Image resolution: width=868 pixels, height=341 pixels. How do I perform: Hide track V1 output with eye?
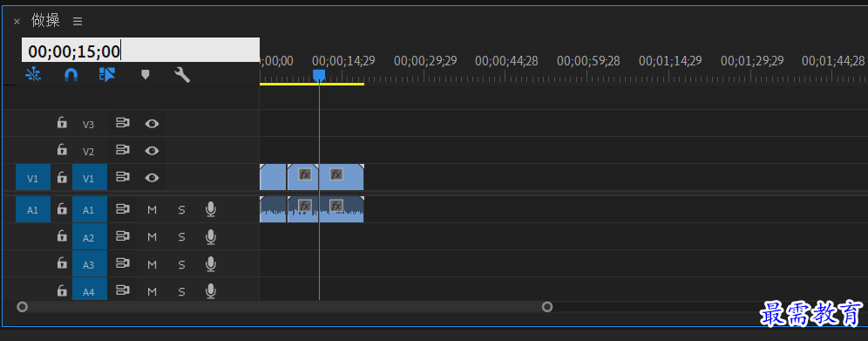(x=152, y=178)
